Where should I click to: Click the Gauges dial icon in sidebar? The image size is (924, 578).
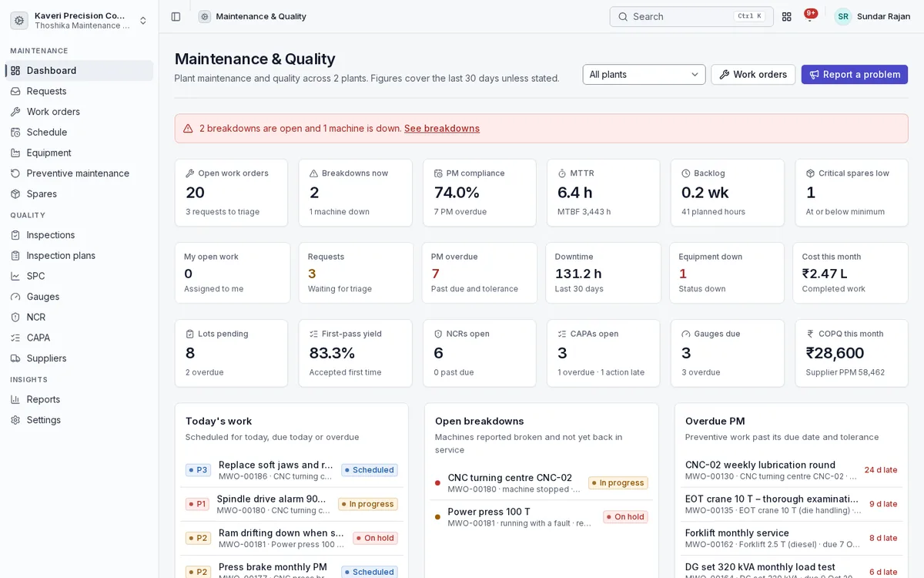15,297
